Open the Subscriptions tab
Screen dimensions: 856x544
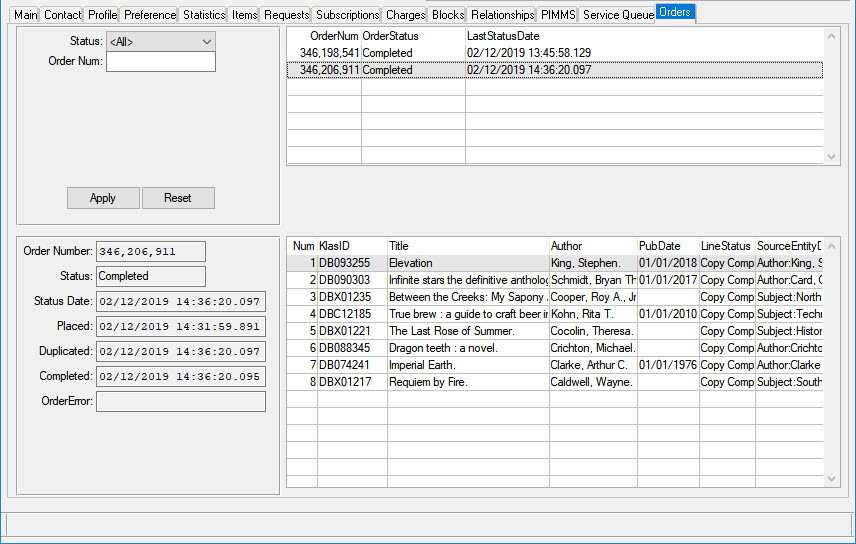tap(347, 15)
